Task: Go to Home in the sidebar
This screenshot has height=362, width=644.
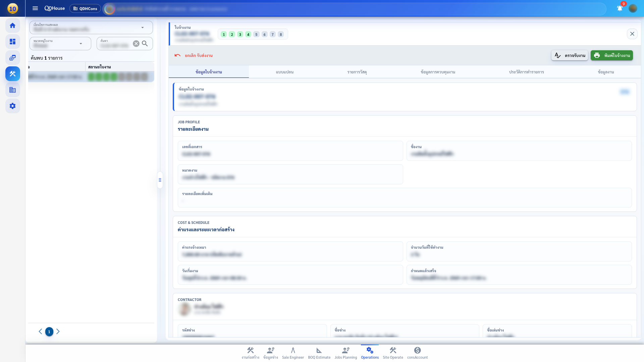Action: 13,25
